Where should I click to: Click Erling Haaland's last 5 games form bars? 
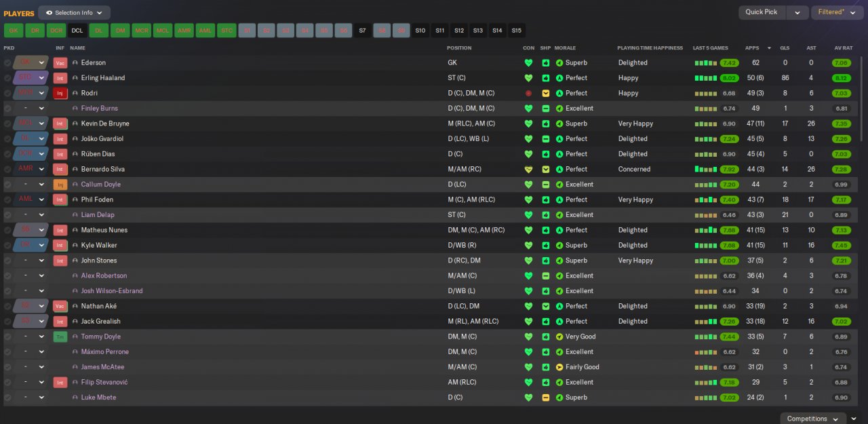pos(705,78)
